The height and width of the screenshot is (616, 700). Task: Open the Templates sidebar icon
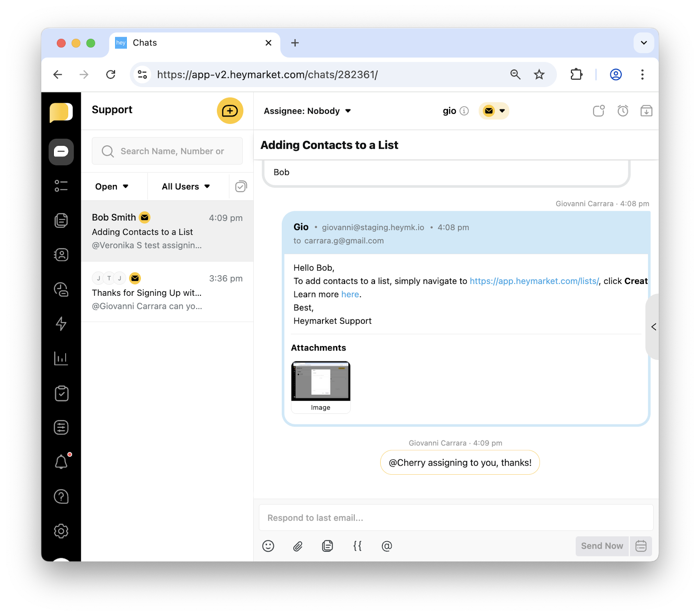click(x=61, y=220)
